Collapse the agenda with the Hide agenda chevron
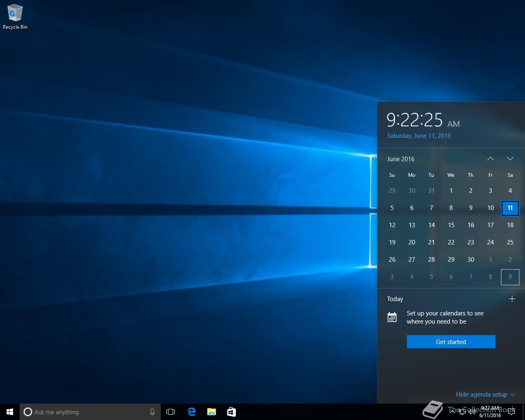 coord(512,395)
